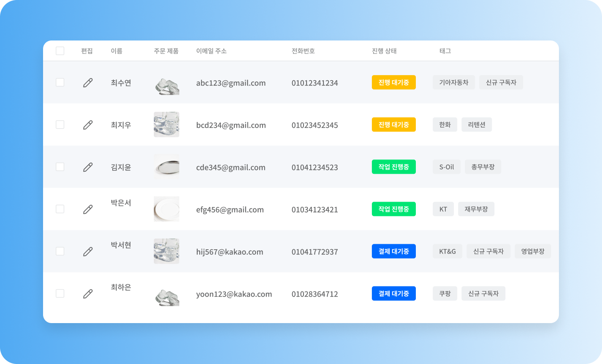Open the edit pencil for 김지윤

[x=87, y=167]
